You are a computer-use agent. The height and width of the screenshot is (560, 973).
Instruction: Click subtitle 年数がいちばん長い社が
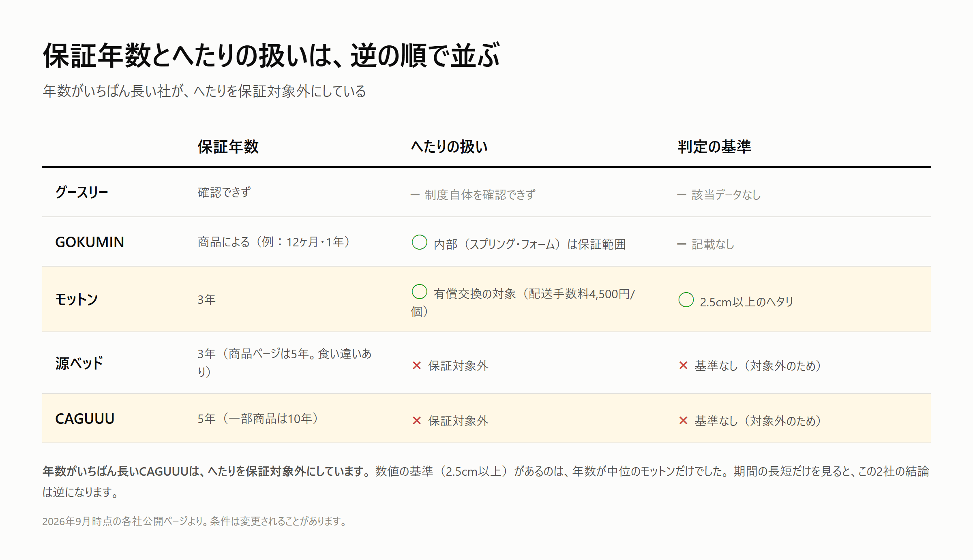(204, 91)
